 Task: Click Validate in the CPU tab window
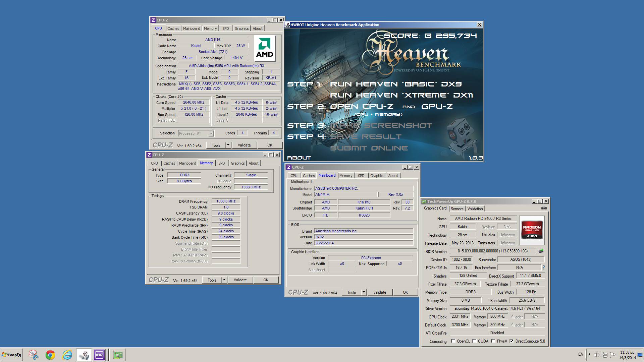click(x=244, y=145)
